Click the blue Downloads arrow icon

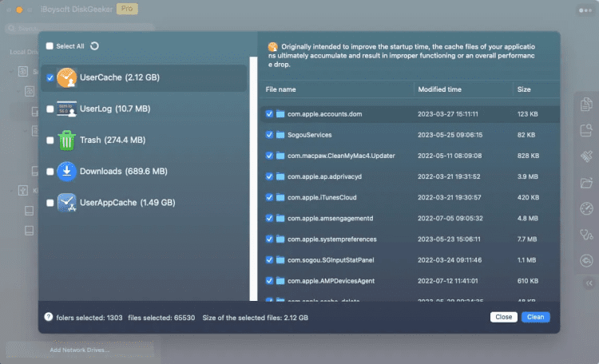66,171
